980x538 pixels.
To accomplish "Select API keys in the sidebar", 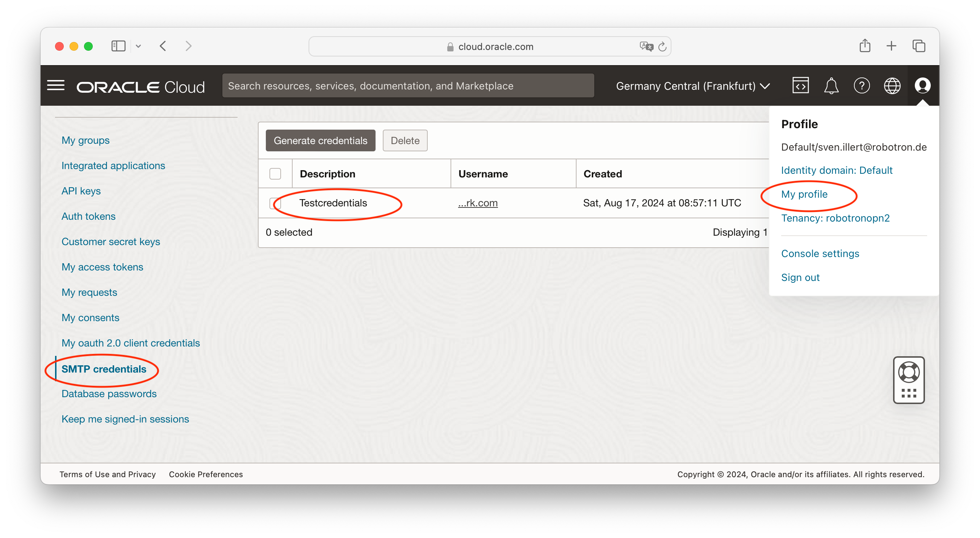I will pyautogui.click(x=81, y=191).
